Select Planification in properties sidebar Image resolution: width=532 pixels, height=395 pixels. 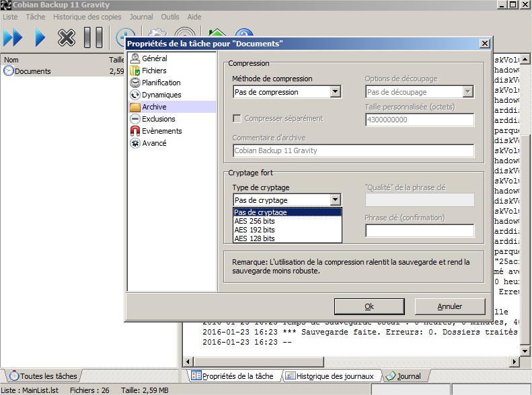[x=161, y=83]
